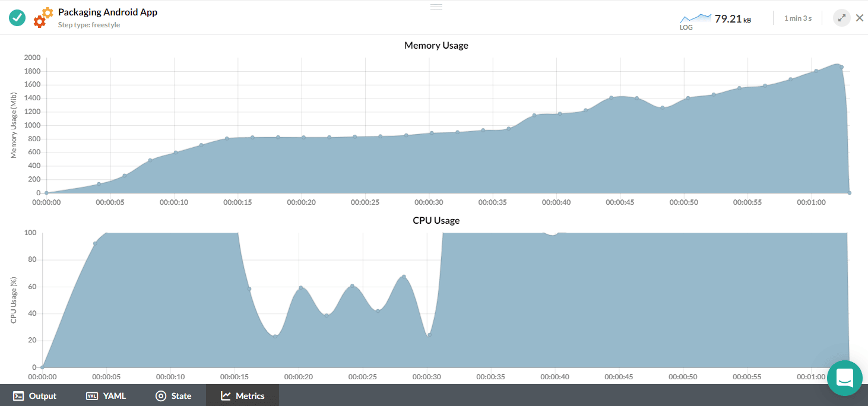This screenshot has width=868, height=406.
Task: Expand the panel to fullscreen
Action: [841, 18]
